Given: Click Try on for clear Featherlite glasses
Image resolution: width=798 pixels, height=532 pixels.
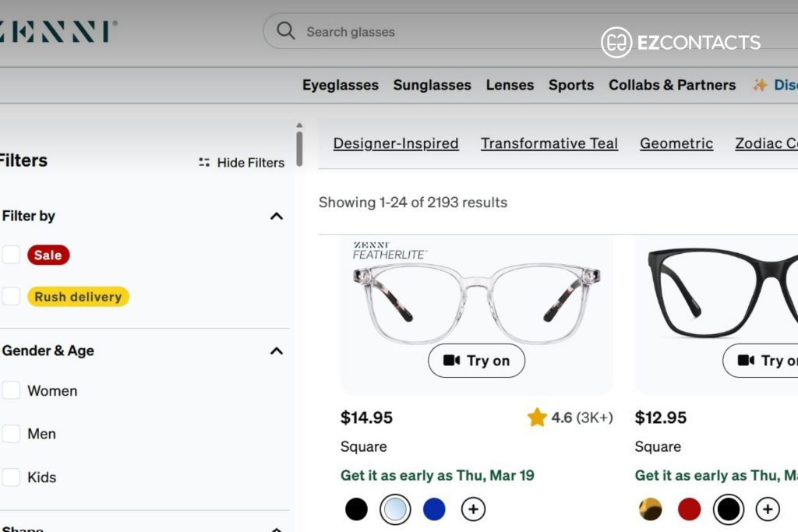Looking at the screenshot, I should tap(476, 361).
